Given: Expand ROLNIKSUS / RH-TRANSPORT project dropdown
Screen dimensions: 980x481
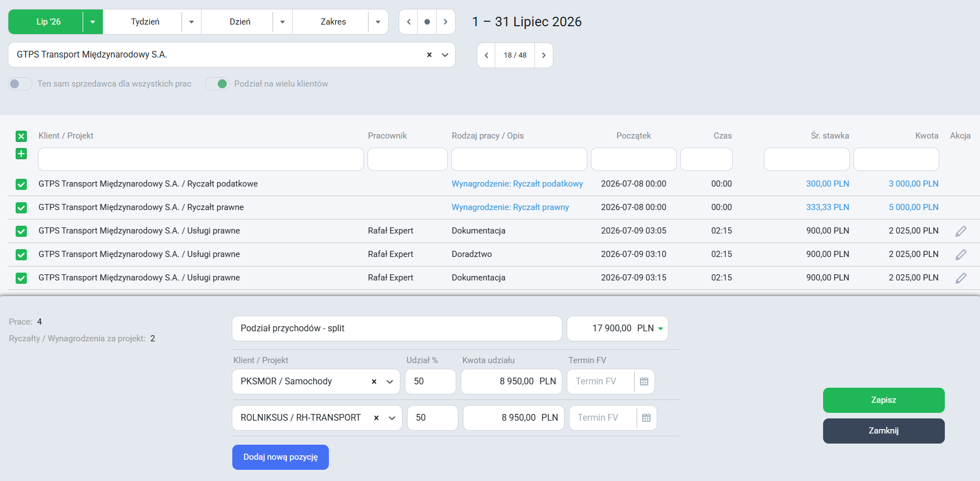Looking at the screenshot, I should 392,418.
